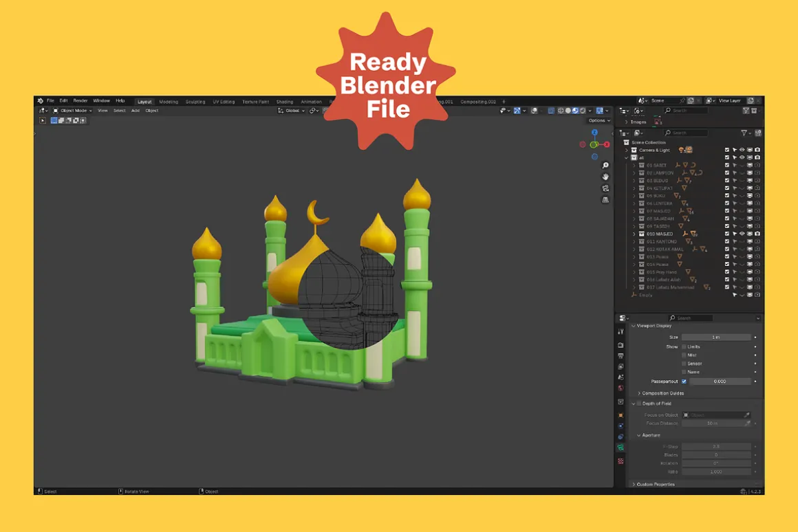The width and height of the screenshot is (798, 532).
Task: Hide Camera & Light with eye icon
Action: pyautogui.click(x=742, y=150)
